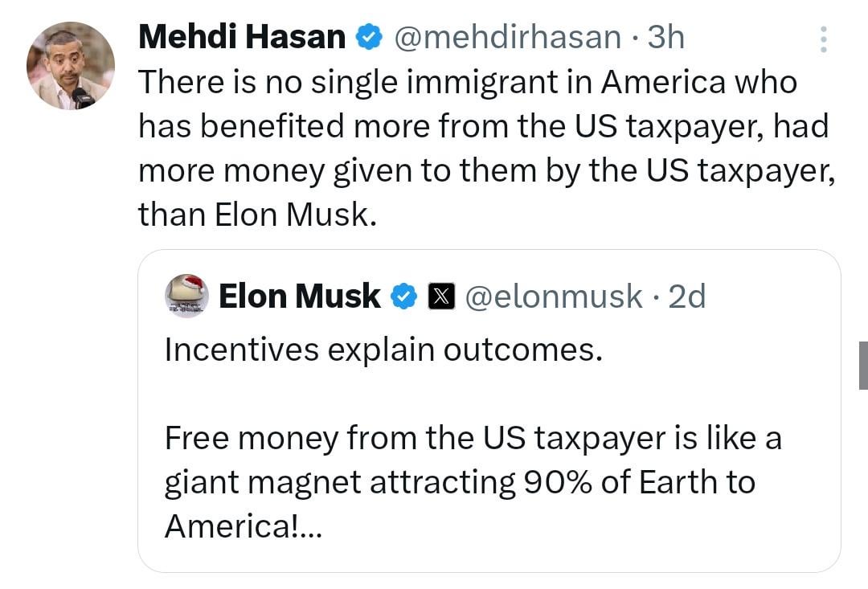868x589 pixels.
Task: Click the @elonmusk handle
Action: coord(554,297)
